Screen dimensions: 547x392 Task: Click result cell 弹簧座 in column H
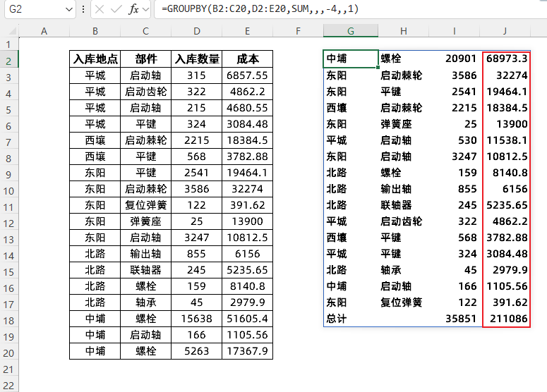coord(404,124)
